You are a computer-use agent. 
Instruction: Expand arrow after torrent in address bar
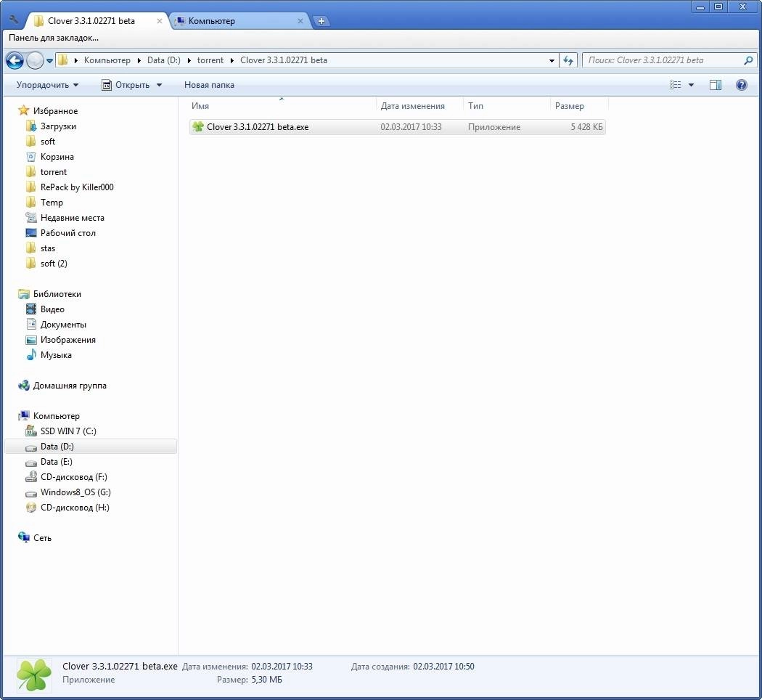232,60
